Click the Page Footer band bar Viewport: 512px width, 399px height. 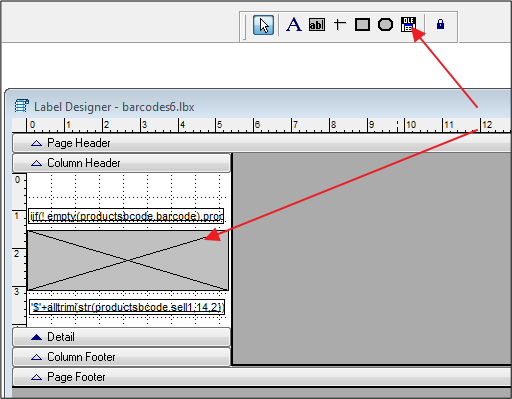(262, 377)
